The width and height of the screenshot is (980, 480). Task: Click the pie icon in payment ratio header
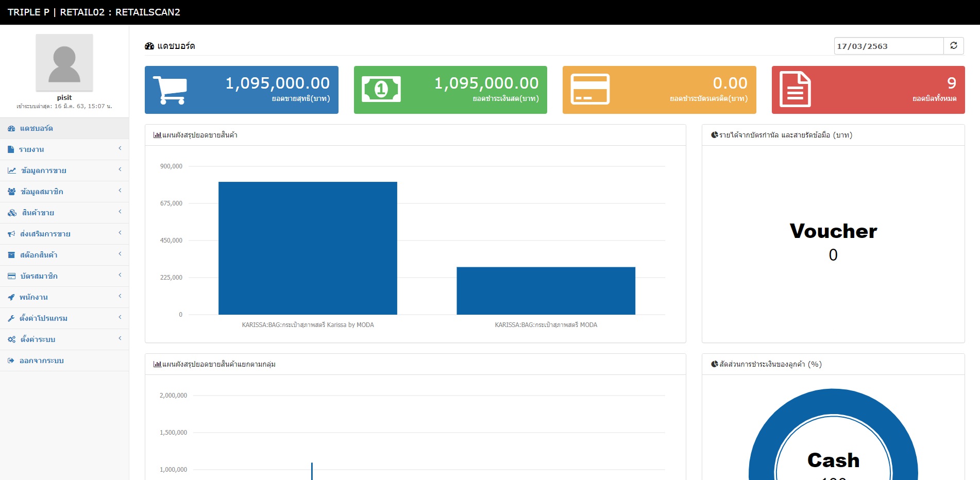pyautogui.click(x=715, y=364)
